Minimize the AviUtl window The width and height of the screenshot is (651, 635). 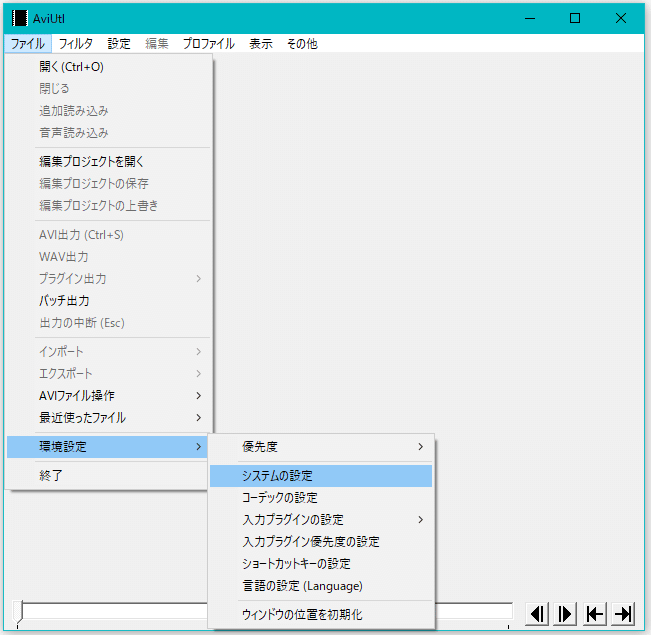click(530, 18)
